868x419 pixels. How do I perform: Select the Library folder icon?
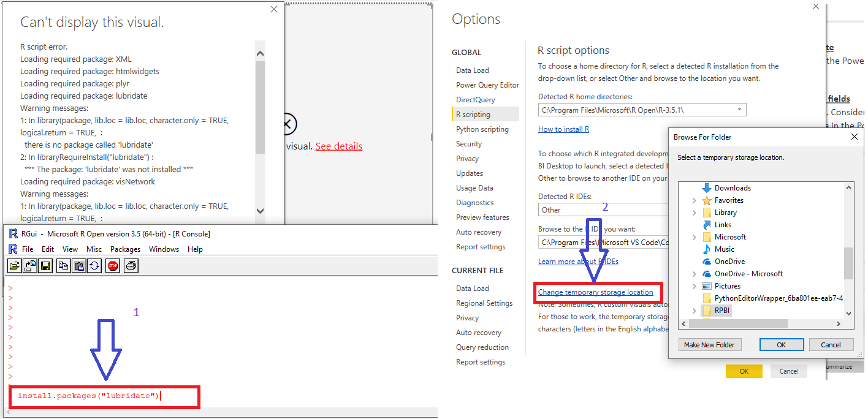(707, 213)
